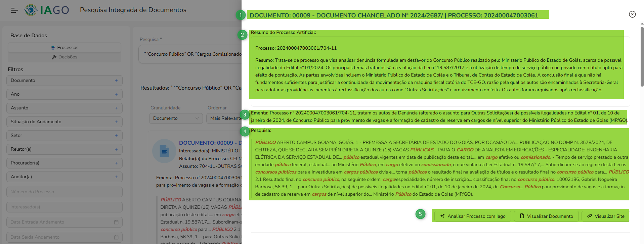The width and height of the screenshot is (644, 244).
Task: Click plus icon on Documento filter
Action: [116, 81]
